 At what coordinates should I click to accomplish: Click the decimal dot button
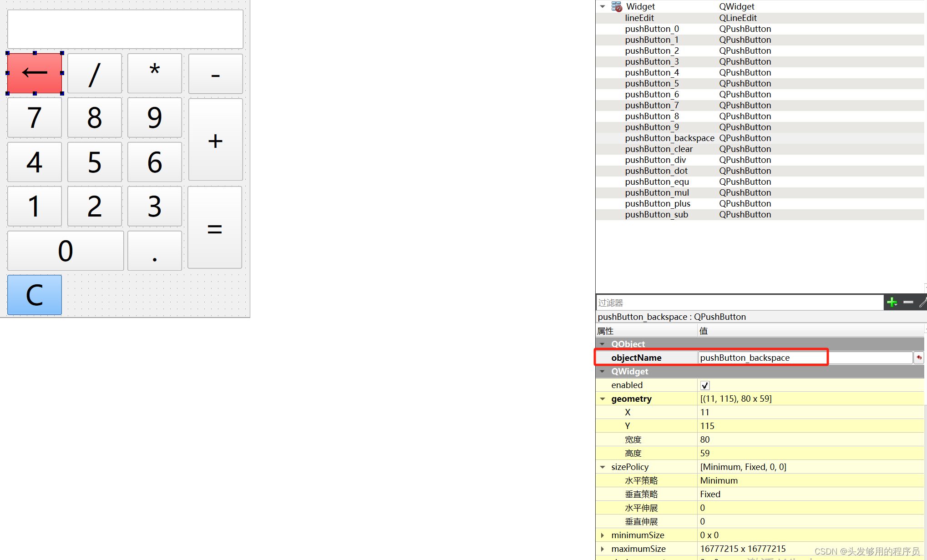[155, 251]
